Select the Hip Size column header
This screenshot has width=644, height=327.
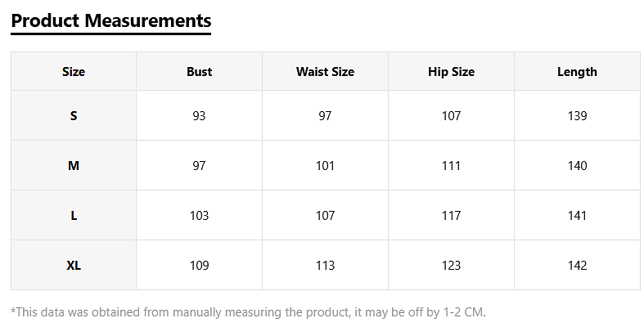[451, 72]
